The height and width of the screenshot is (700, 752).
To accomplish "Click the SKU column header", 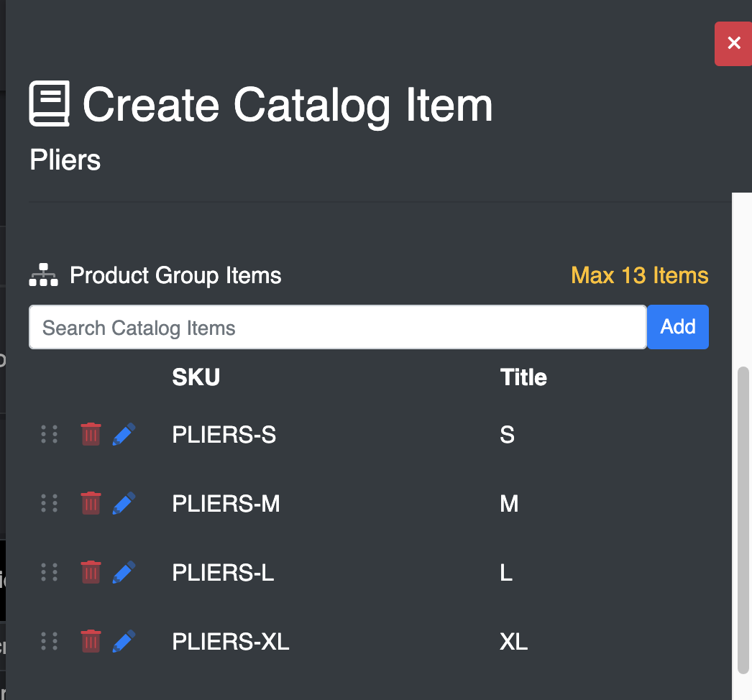I will [196, 377].
